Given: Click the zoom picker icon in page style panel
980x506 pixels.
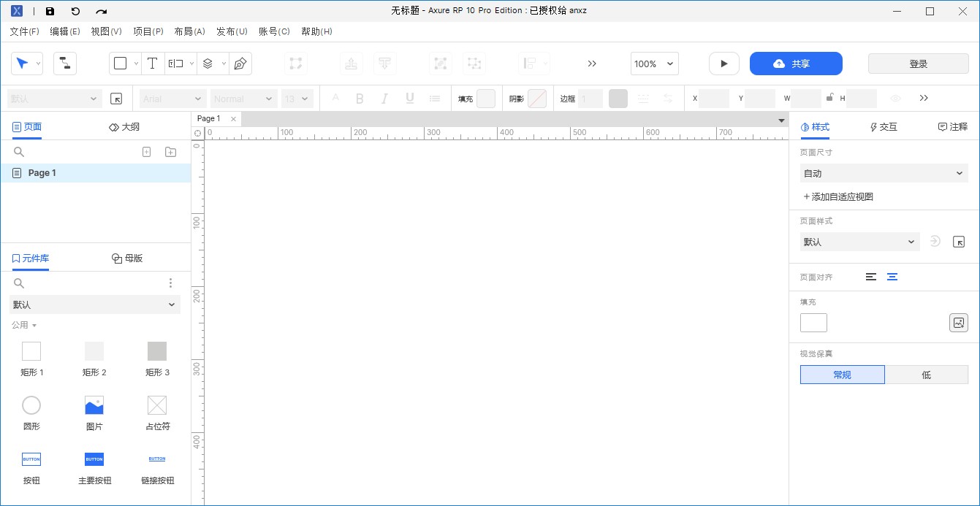Looking at the screenshot, I should click(x=959, y=242).
